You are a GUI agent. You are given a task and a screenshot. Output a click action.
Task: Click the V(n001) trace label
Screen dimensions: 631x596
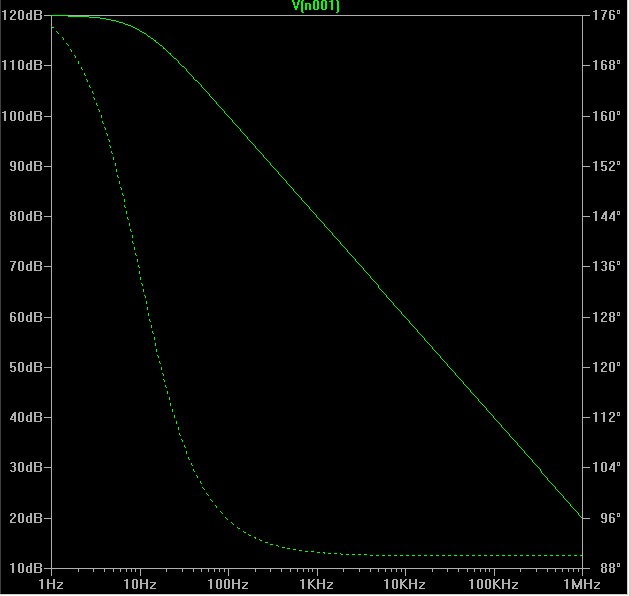point(315,6)
